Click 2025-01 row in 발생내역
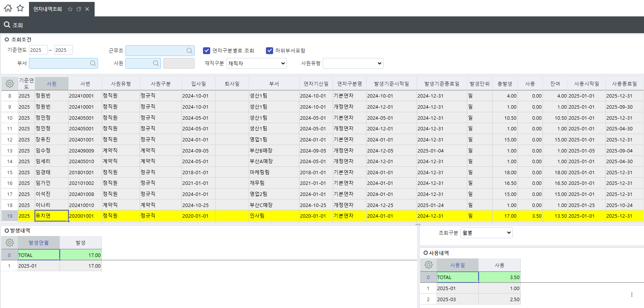The image size is (644, 308). point(52,266)
